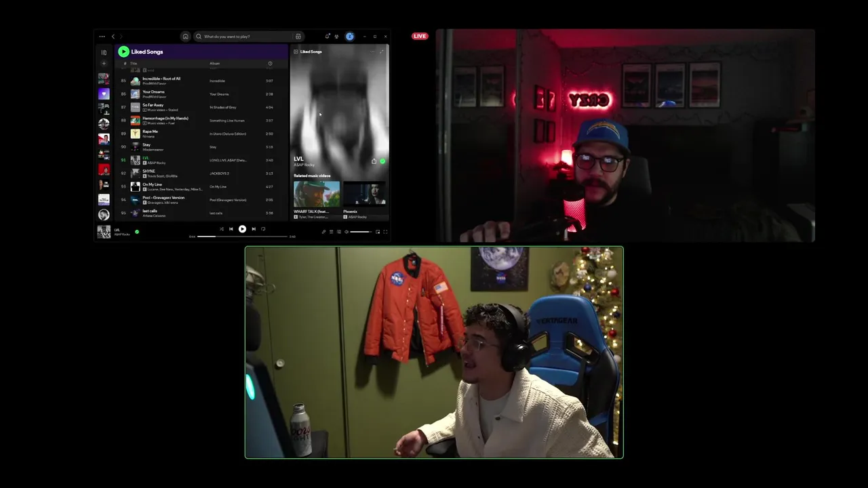
Task: Open the now-playing cover art in bottom bar
Action: tap(104, 232)
